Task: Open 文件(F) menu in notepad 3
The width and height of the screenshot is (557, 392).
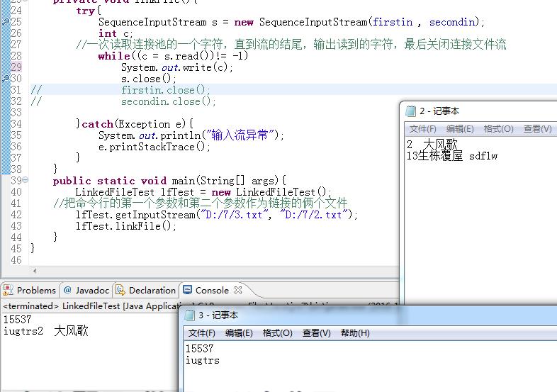Action: (202, 332)
